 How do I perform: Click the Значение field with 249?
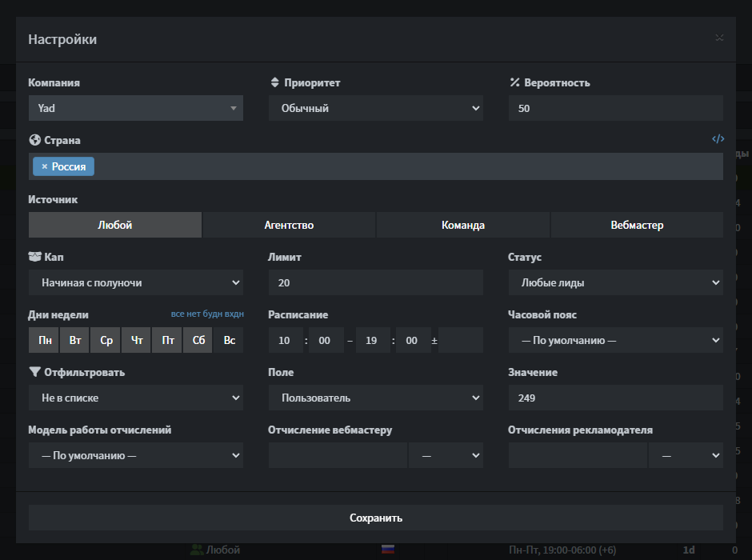point(616,398)
